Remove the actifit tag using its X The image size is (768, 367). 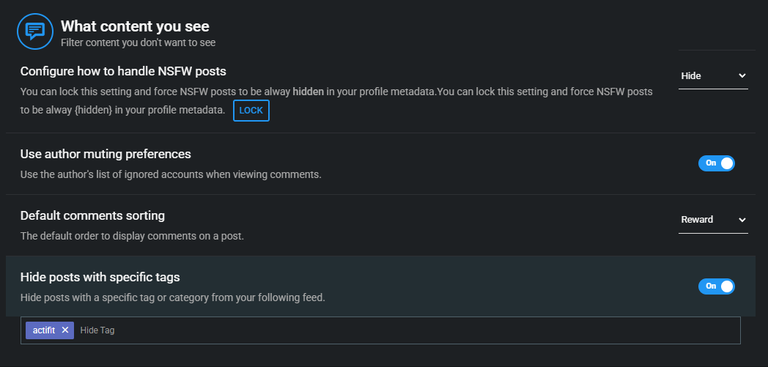[65, 330]
